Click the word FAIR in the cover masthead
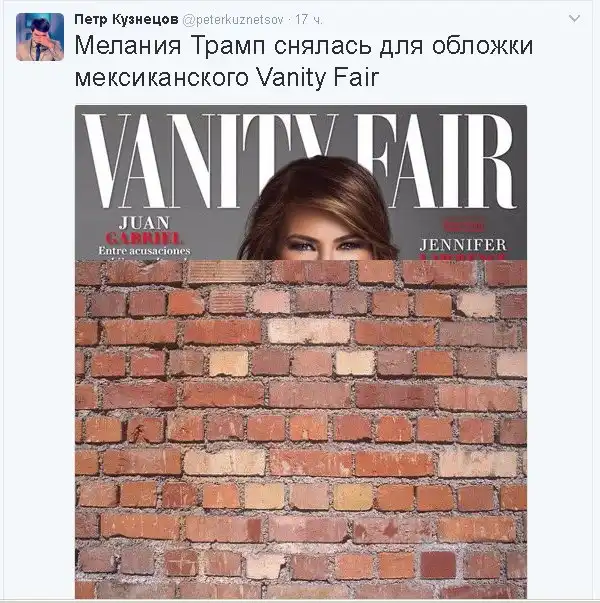 click(435, 161)
